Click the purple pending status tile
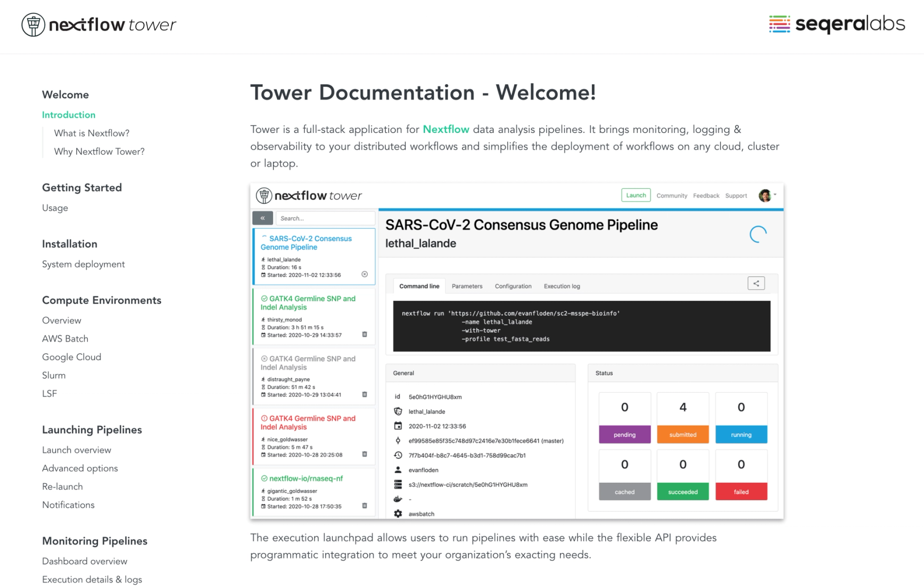Screen dimensions: 924x588 624,418
